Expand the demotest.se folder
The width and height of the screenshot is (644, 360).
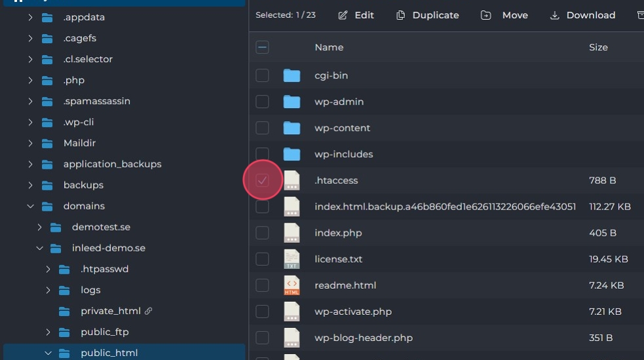coord(39,227)
